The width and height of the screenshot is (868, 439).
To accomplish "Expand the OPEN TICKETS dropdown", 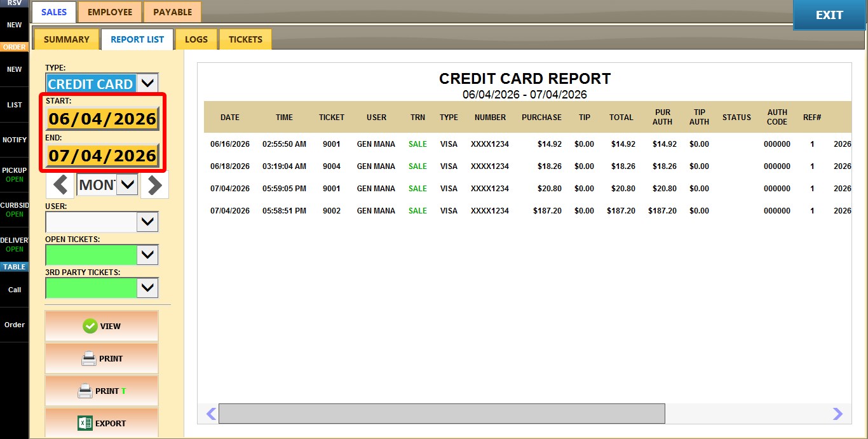I will (147, 255).
